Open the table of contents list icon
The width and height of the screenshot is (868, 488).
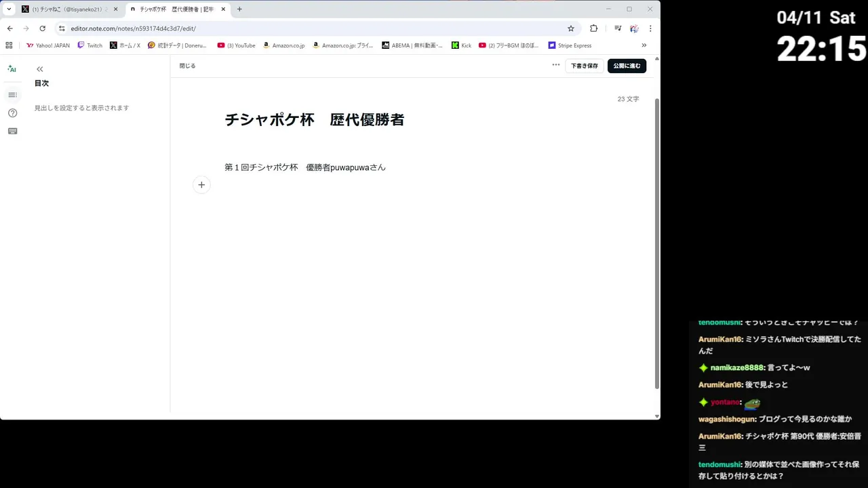12,95
